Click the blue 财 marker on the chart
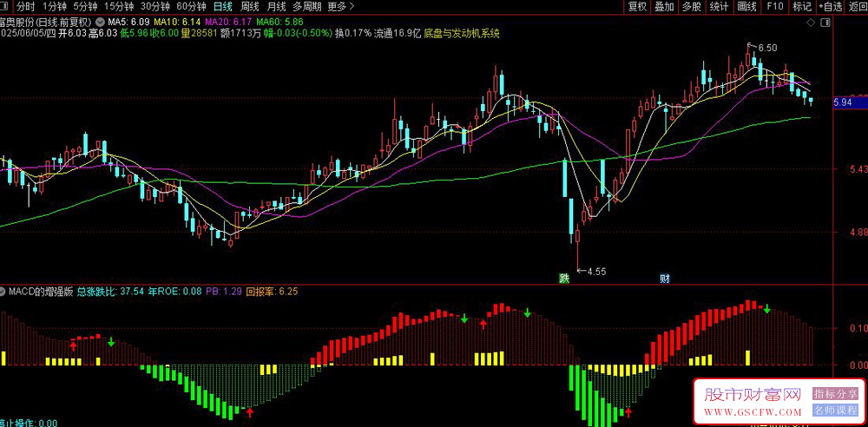The image size is (868, 427). click(665, 278)
